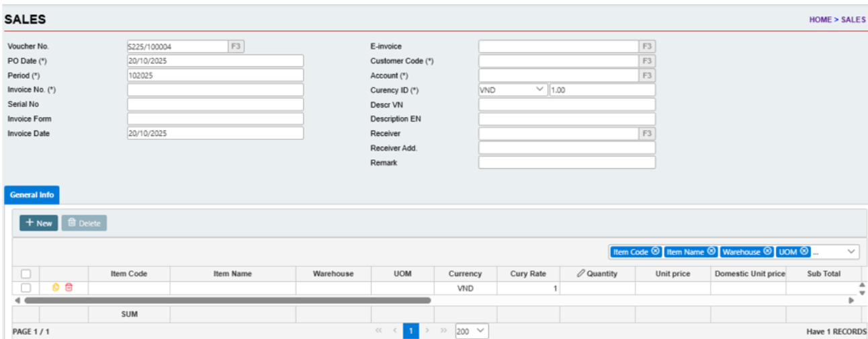
Task: Select page 1 in pagination
Action: coord(411,331)
